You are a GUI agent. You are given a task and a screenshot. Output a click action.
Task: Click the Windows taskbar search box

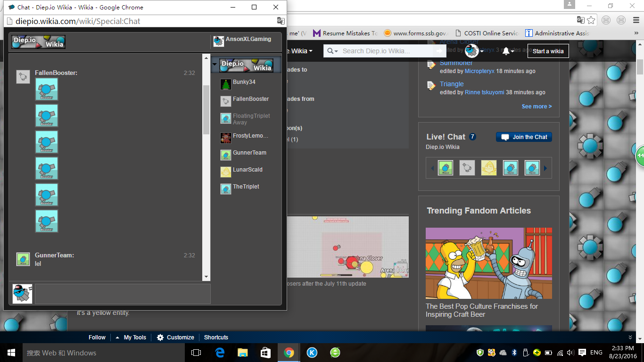(103, 353)
